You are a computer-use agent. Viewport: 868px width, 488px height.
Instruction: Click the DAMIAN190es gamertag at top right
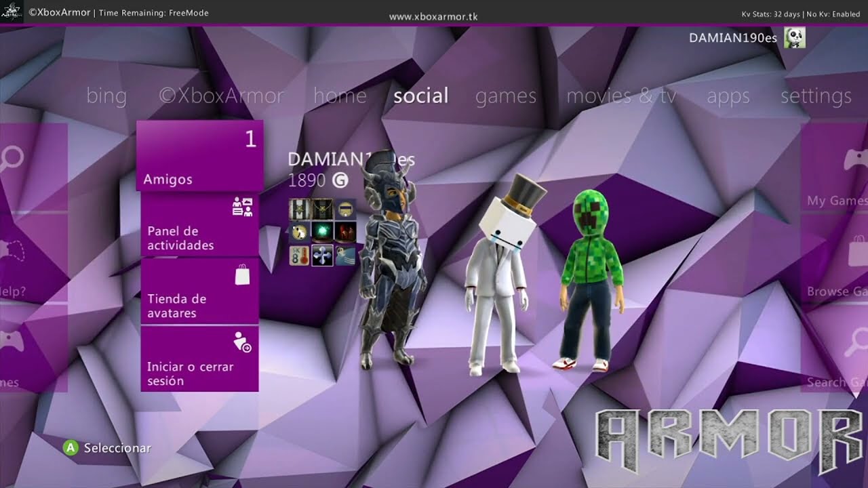tap(733, 38)
